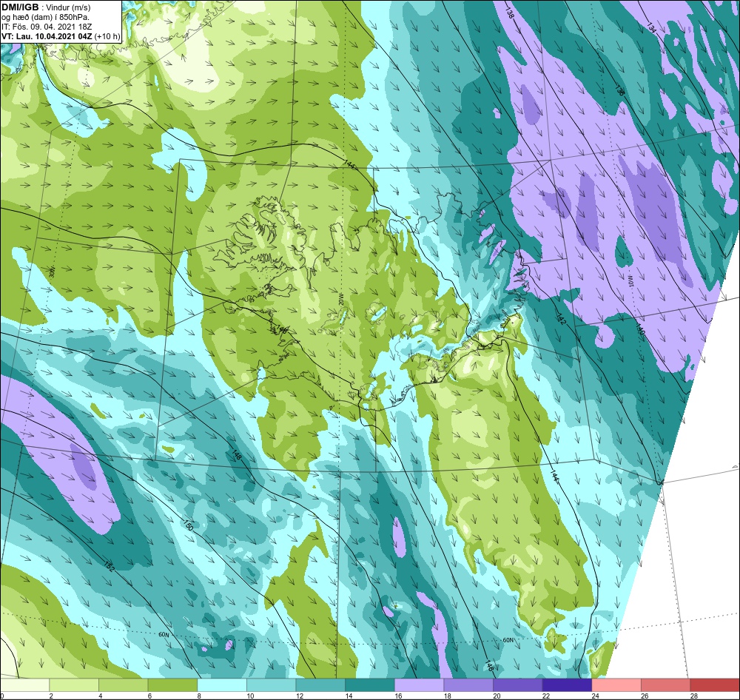Image resolution: width=740 pixels, height=700 pixels.
Task: Select the 2–4 m/s light green legend swatch
Action: pos(74,685)
